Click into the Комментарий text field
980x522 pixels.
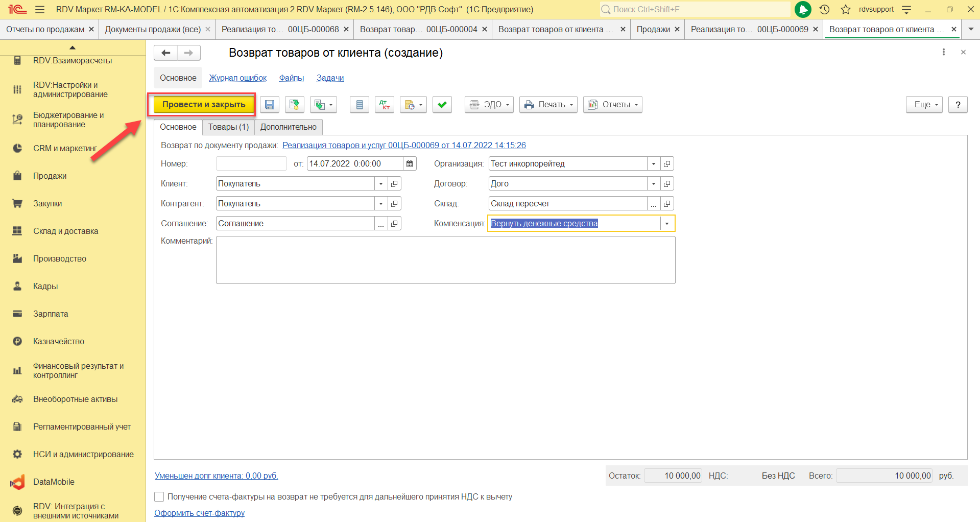point(445,260)
